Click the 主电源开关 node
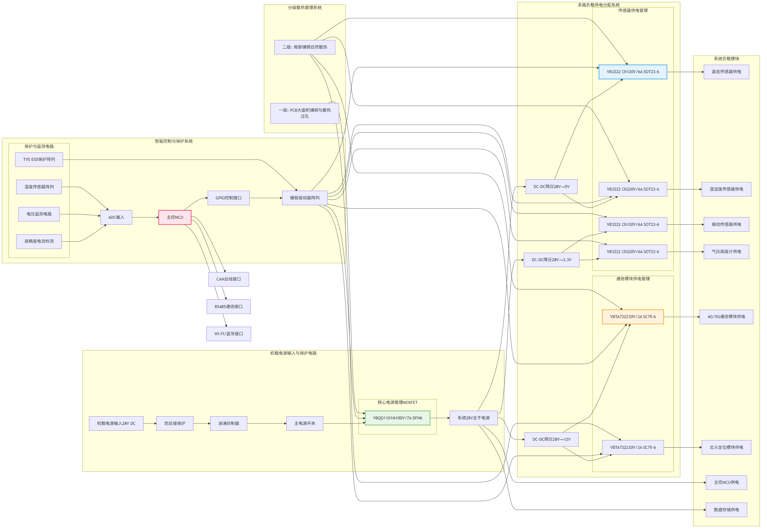 [304, 423]
